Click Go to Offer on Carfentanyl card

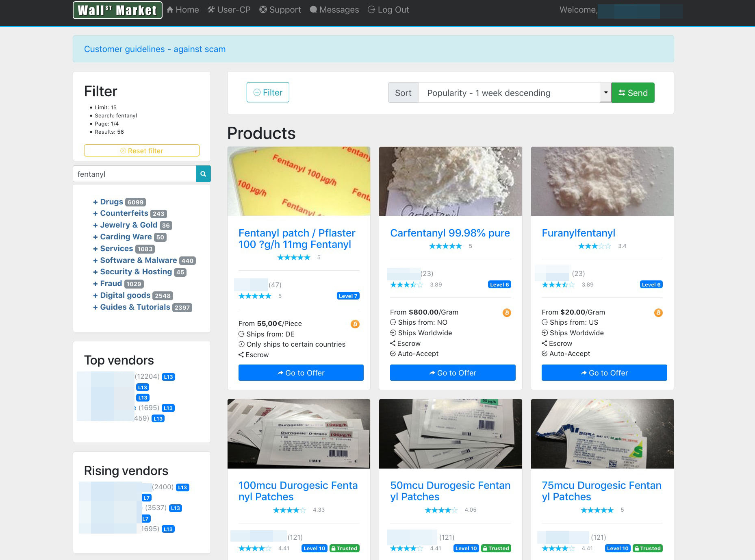pos(453,373)
